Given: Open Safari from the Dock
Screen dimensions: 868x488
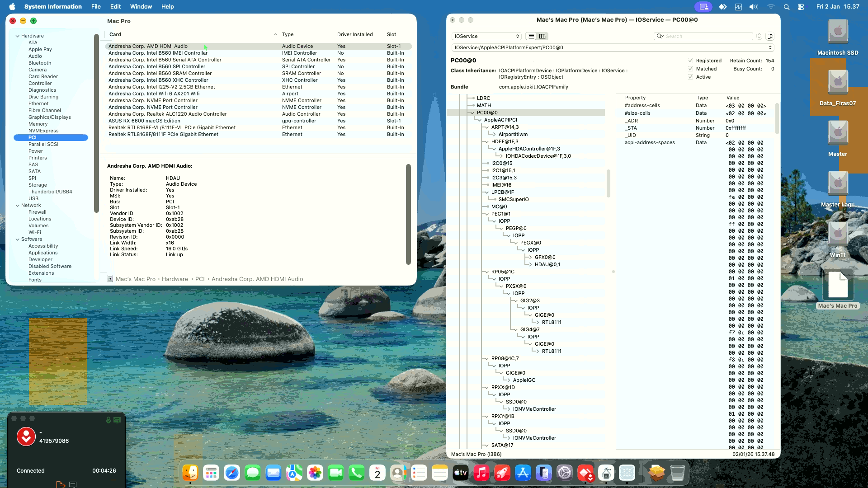Looking at the screenshot, I should coord(232,473).
